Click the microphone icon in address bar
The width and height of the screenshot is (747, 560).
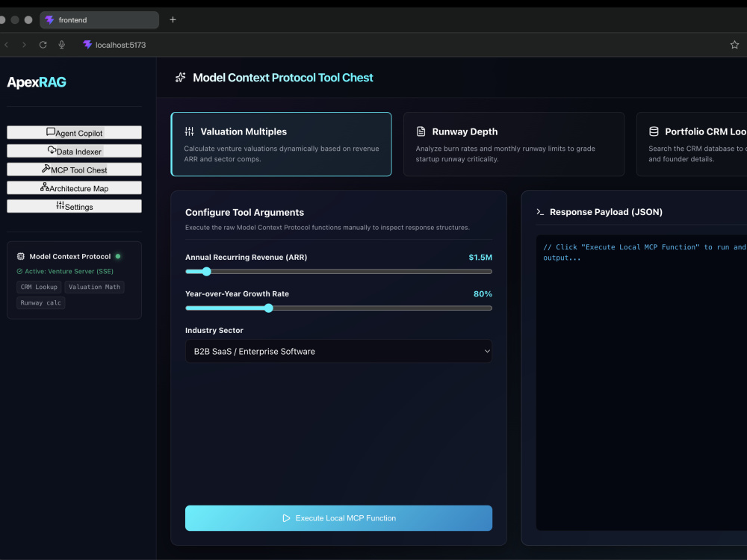pyautogui.click(x=61, y=45)
